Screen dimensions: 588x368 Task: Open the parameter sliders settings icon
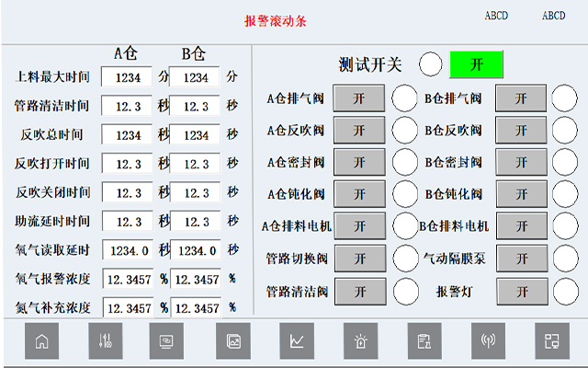click(105, 340)
